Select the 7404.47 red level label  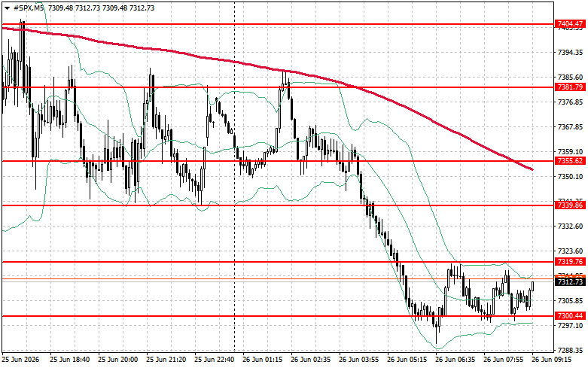click(x=570, y=24)
